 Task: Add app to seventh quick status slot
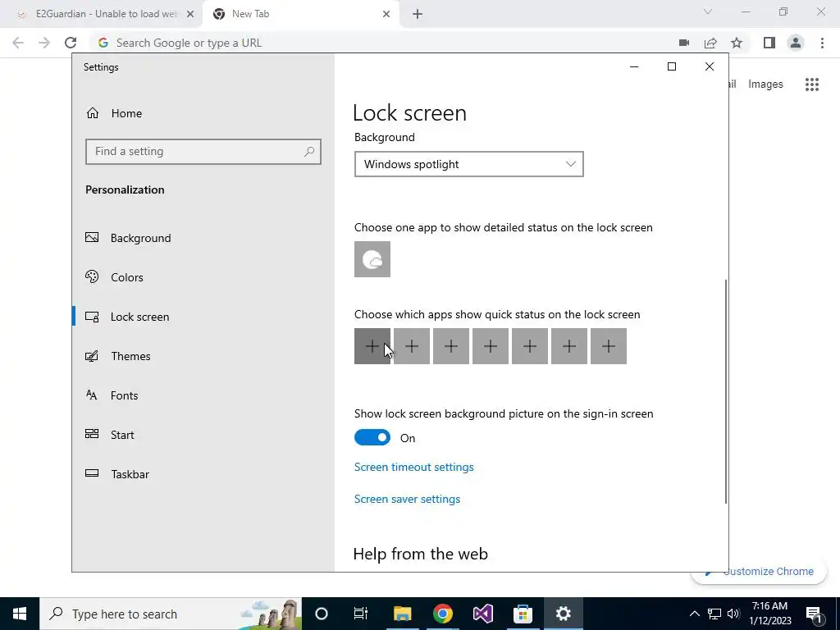[609, 346]
